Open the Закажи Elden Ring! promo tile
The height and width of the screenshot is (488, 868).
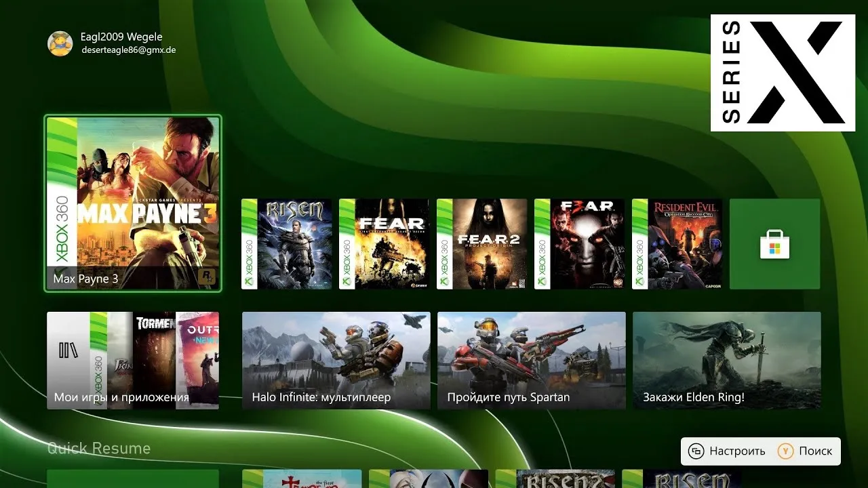[727, 361]
